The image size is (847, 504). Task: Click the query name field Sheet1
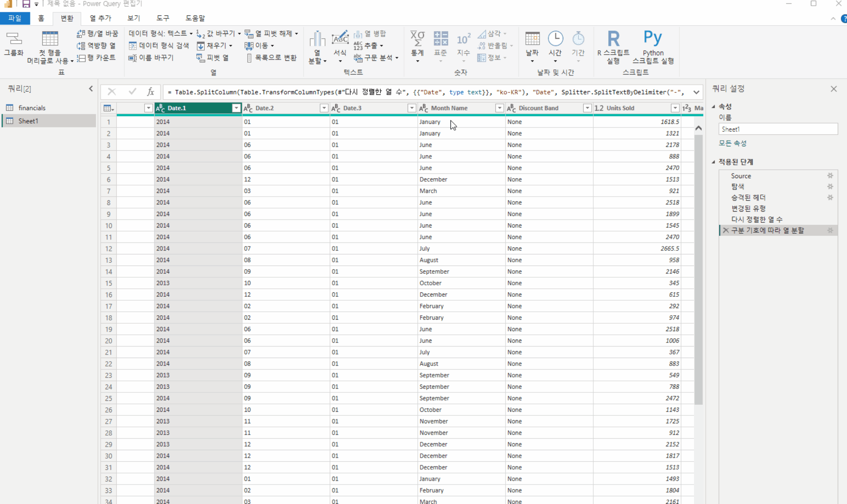click(777, 129)
